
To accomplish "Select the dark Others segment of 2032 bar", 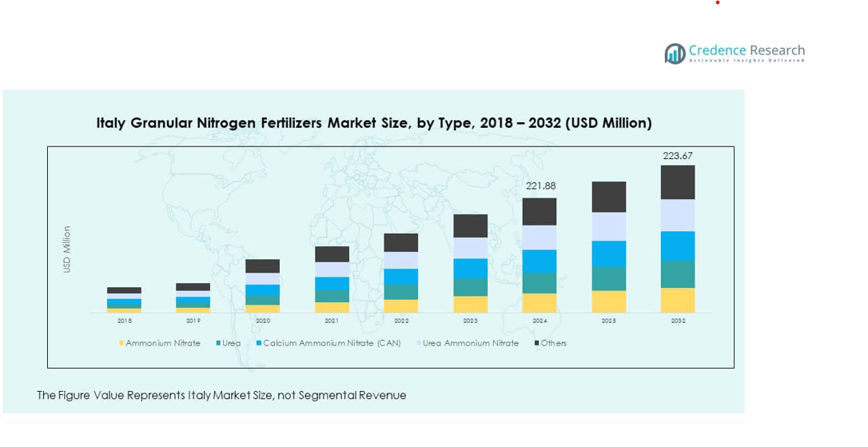I will pyautogui.click(x=677, y=182).
